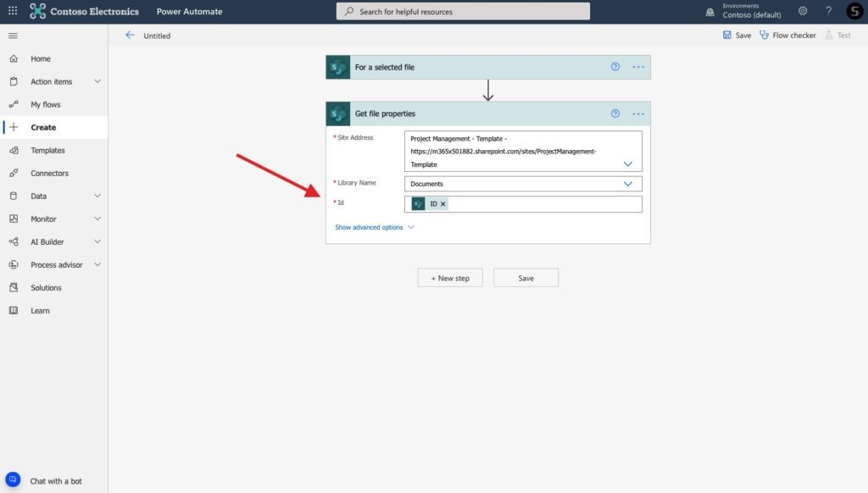This screenshot has width=868, height=493.
Task: Expand the Monitor menu chevron
Action: point(97,219)
